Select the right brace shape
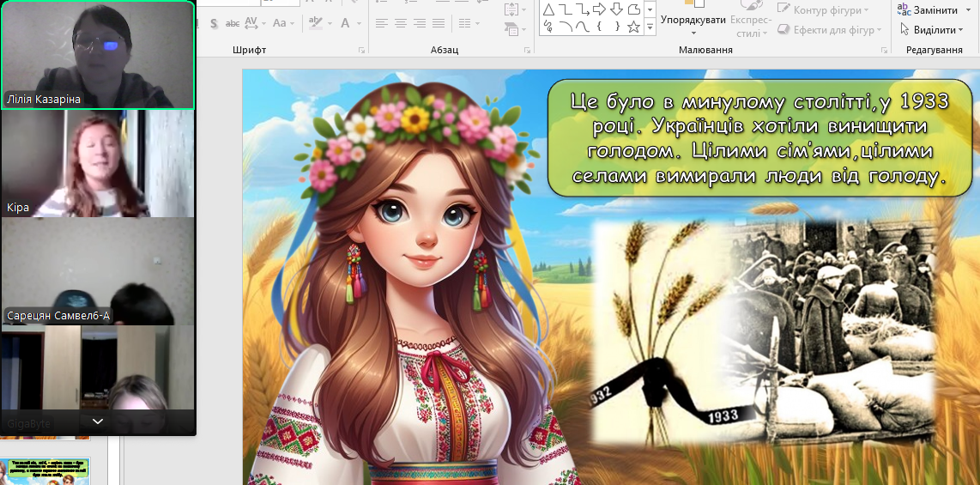The image size is (980, 485). pyautogui.click(x=616, y=27)
